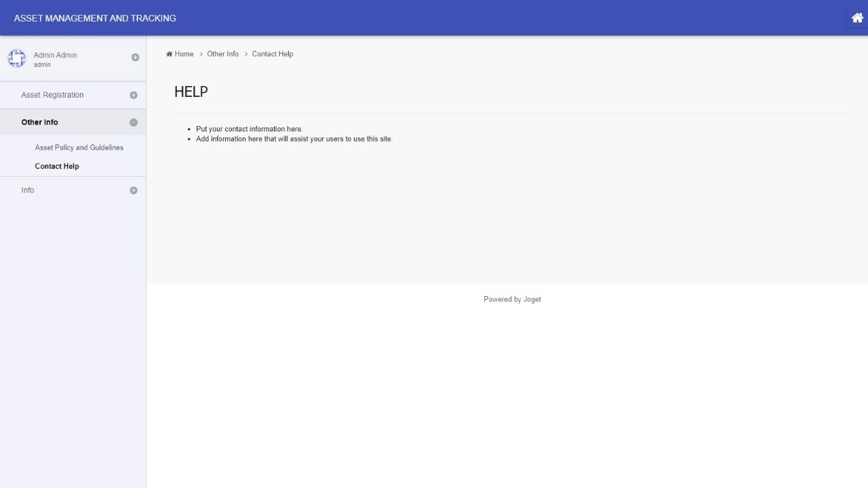Click the Asset Management and Tracking title
Viewport: 868px width, 488px height.
[95, 18]
